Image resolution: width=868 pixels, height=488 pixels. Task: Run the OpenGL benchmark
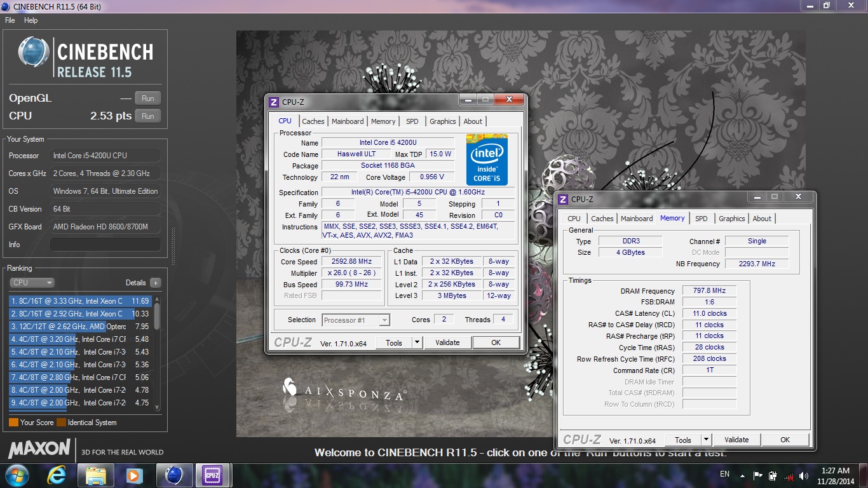[x=148, y=98]
